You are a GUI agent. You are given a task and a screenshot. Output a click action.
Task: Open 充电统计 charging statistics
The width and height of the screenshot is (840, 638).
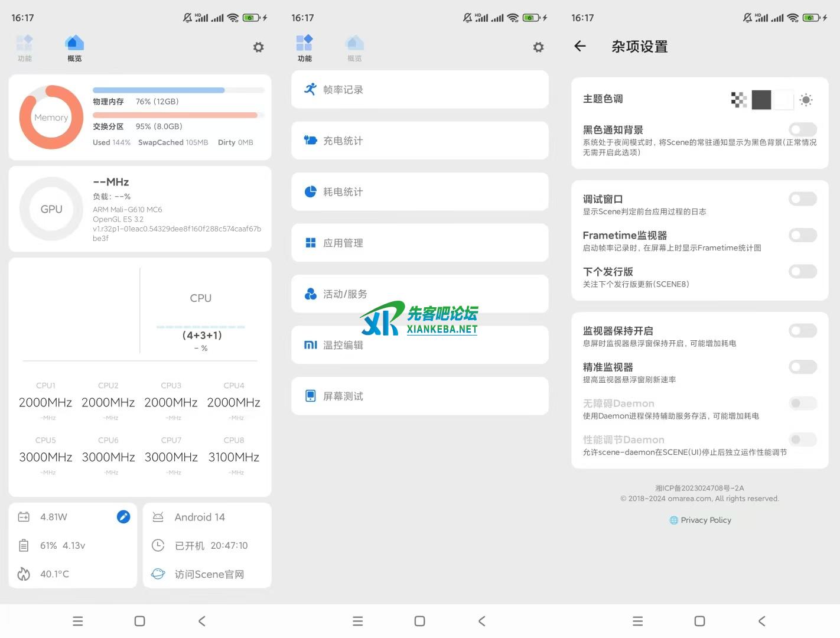[x=419, y=141]
